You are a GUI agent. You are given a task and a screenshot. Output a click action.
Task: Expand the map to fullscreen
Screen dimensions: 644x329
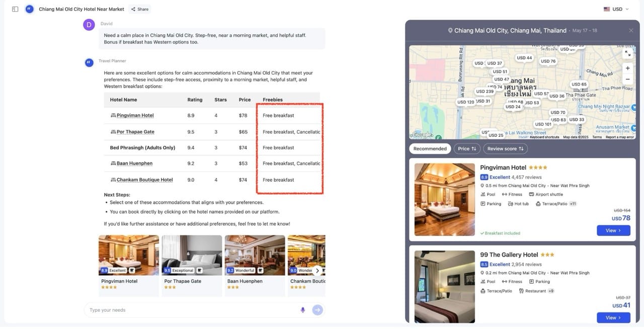[627, 53]
